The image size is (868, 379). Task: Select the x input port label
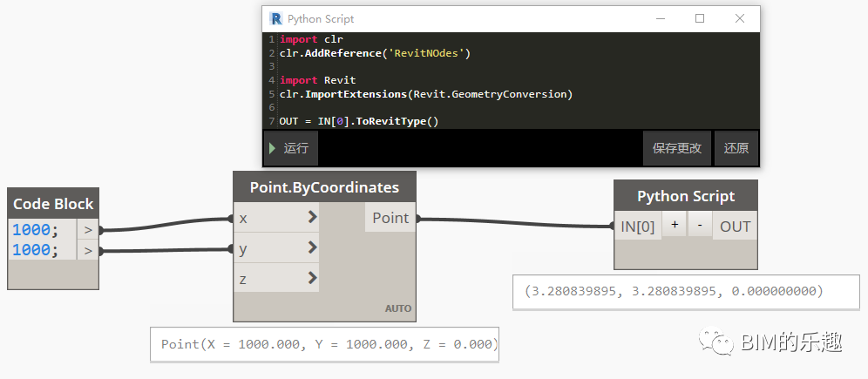[x=242, y=219]
